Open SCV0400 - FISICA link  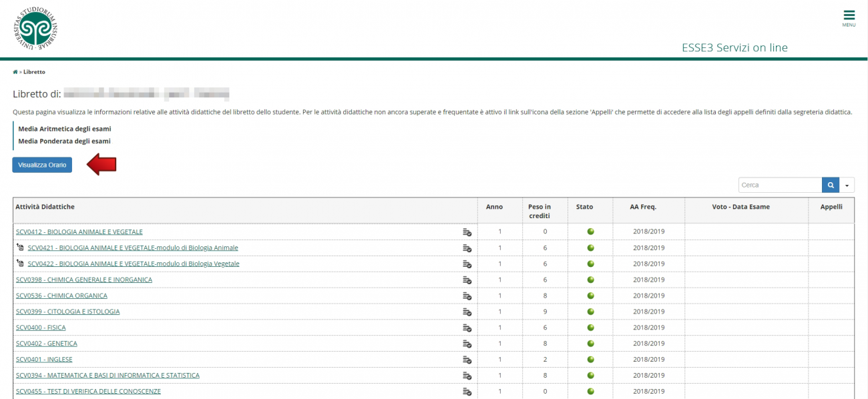(x=41, y=328)
